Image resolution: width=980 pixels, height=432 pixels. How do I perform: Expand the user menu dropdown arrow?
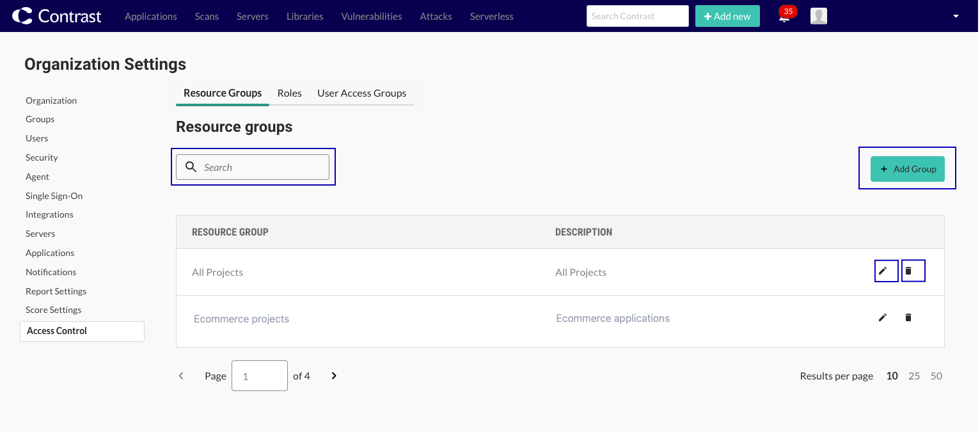coord(956,17)
